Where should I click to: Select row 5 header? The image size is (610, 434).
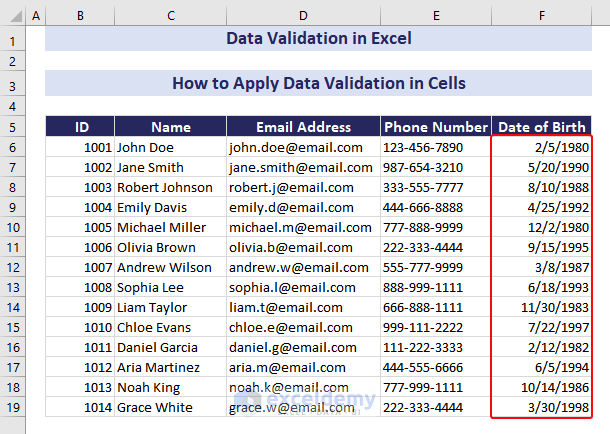tap(12, 127)
